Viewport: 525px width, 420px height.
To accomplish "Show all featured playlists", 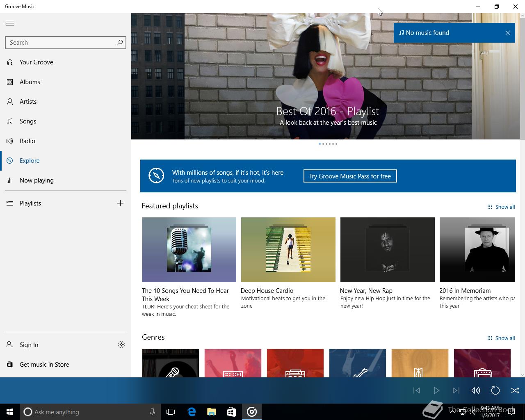I will pyautogui.click(x=501, y=207).
